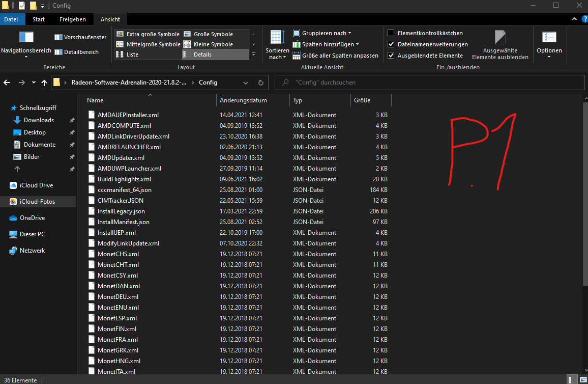The height and width of the screenshot is (384, 588).
Task: Select the Ansicht ribbon tab
Action: point(110,19)
